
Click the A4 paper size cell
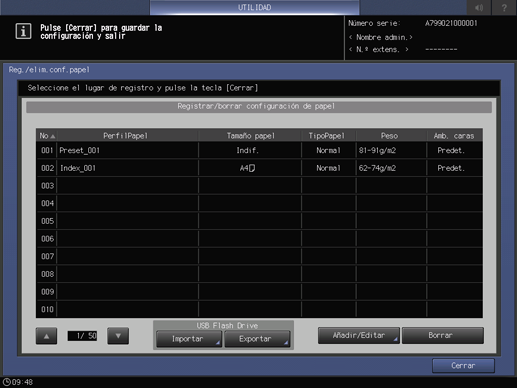(250, 168)
